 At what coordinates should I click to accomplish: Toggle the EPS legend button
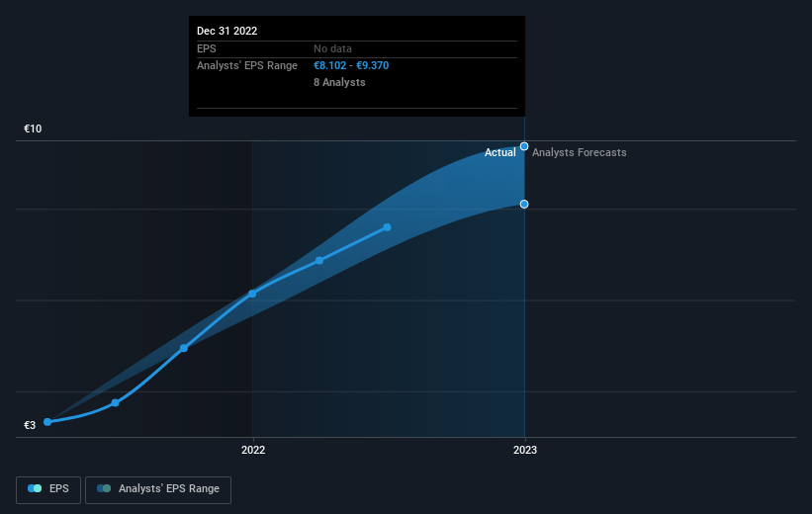click(48, 489)
